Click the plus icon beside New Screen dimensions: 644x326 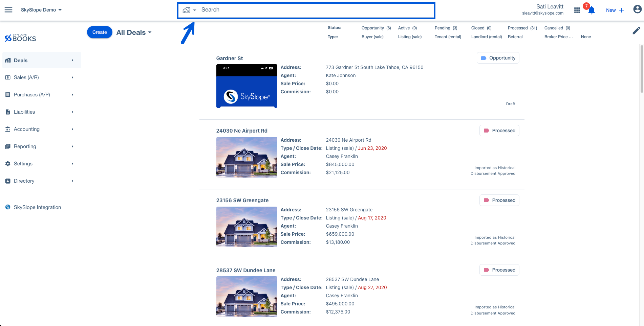[621, 10]
